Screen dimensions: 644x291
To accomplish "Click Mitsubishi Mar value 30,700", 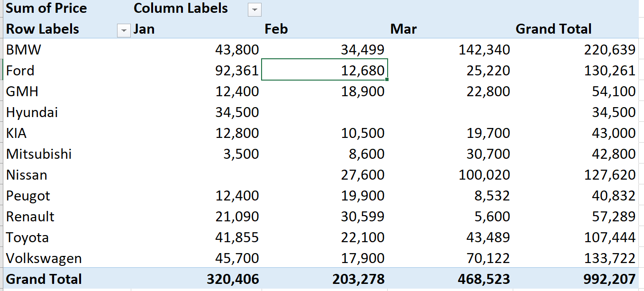I will click(488, 154).
